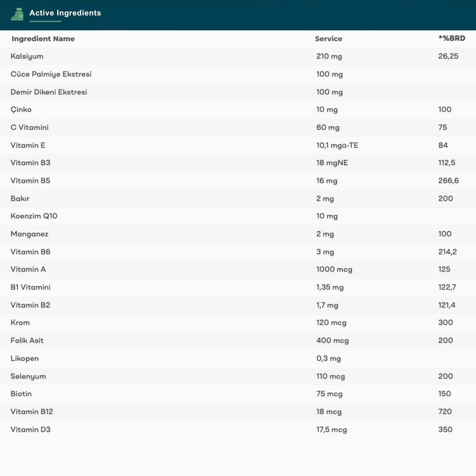476x476 pixels.
Task: Click the Manganez ingredient name
Action: pos(29,234)
